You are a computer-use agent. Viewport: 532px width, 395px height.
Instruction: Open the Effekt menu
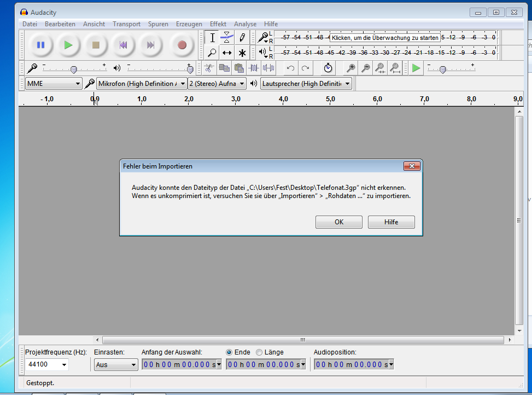218,24
